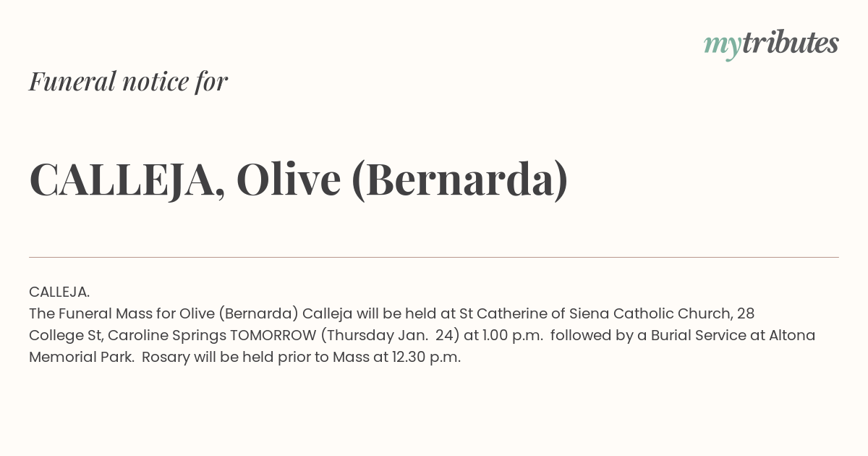Click "Thursday Jan. 24" date text
The height and width of the screenshot is (456, 868).
[390, 335]
